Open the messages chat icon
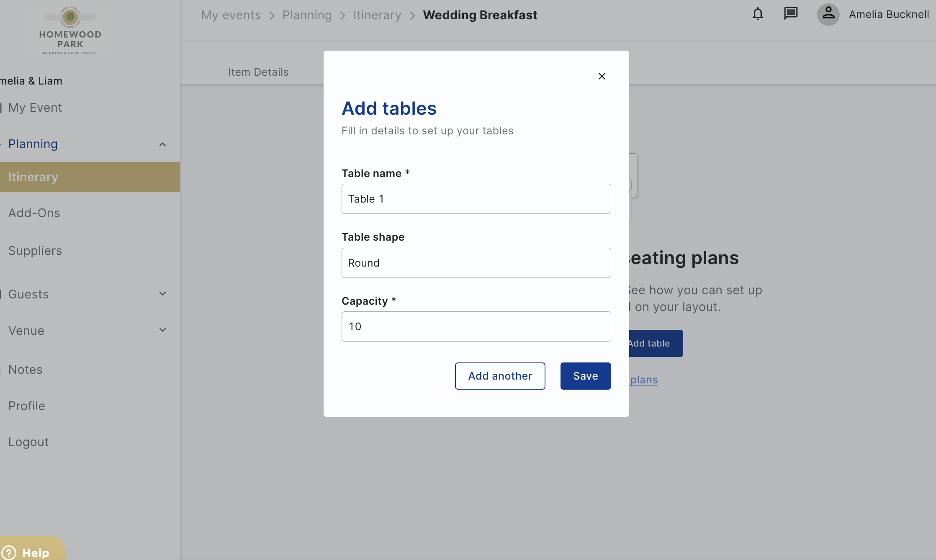The width and height of the screenshot is (936, 560). pos(791,14)
